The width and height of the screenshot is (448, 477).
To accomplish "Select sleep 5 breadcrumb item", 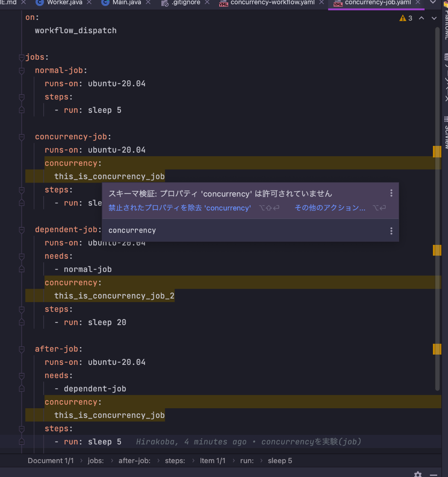I will 280,461.
